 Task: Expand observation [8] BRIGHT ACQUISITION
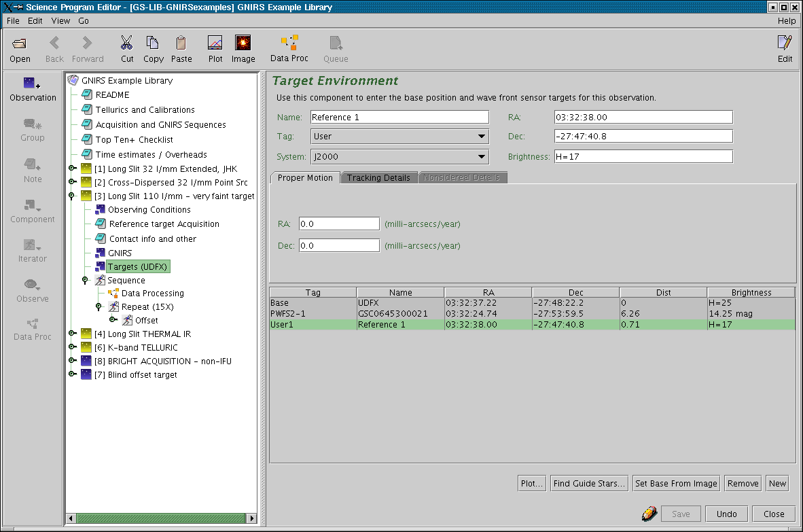click(x=72, y=361)
